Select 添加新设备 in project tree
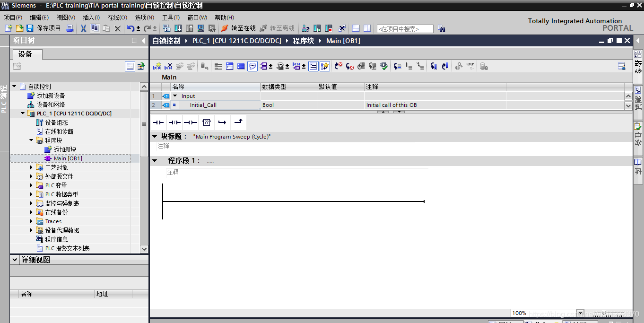Viewport: 644px width, 323px height. [x=46, y=96]
